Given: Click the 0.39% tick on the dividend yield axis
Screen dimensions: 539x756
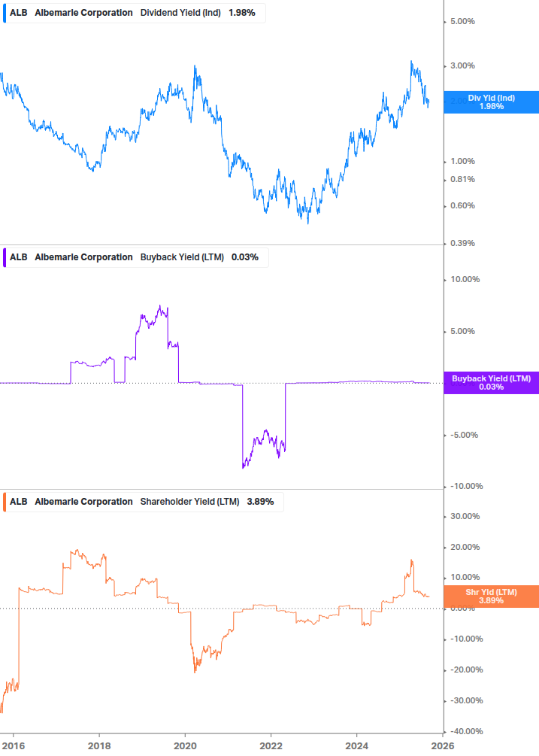Looking at the screenshot, I should pos(462,243).
